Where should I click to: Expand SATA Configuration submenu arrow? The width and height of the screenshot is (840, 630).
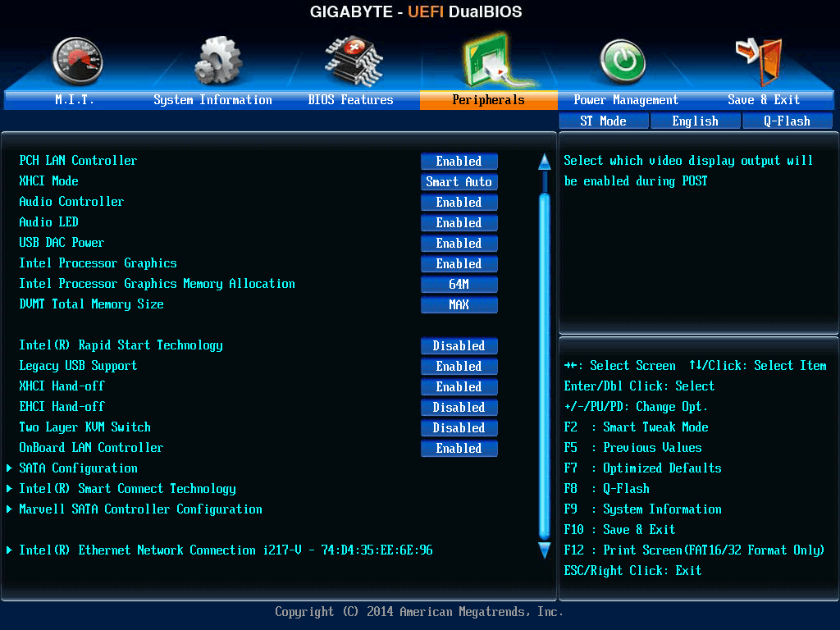9,468
